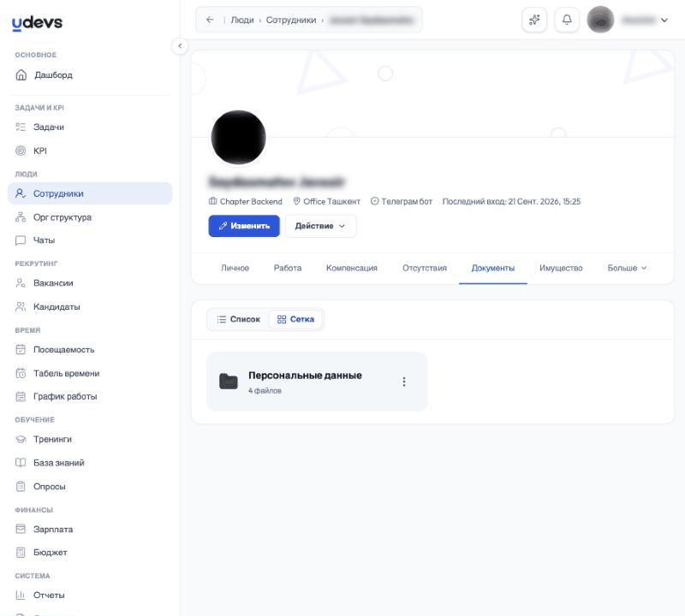Click Сотрудники in the breadcrumb
This screenshot has width=685, height=616.
pyautogui.click(x=291, y=20)
